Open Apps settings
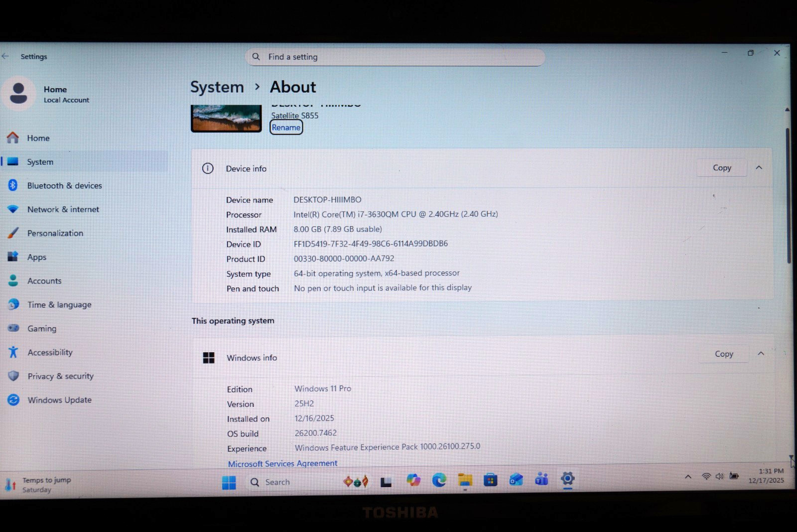The width and height of the screenshot is (797, 532). tap(36, 257)
